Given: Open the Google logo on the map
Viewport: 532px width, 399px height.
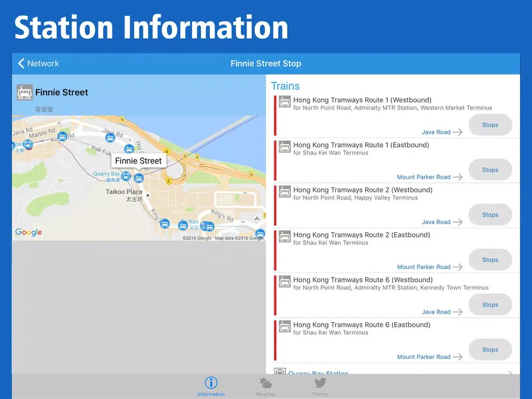Looking at the screenshot, I should click(29, 232).
